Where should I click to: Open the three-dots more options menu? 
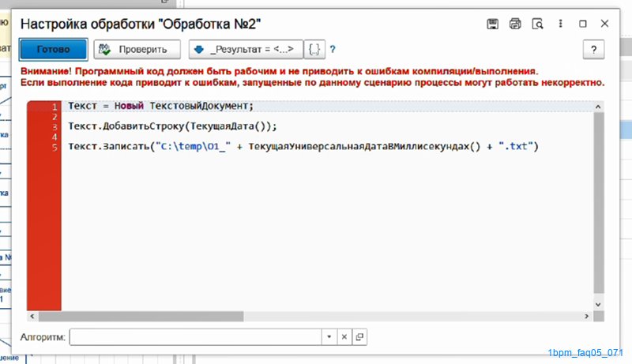pos(561,24)
